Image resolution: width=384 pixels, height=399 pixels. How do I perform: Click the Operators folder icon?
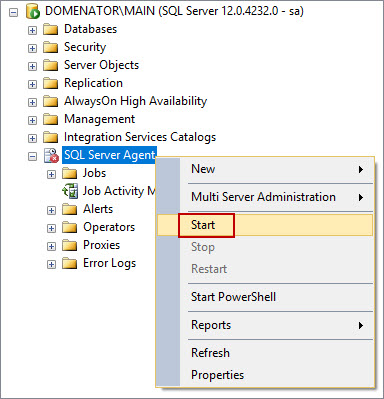(x=70, y=228)
